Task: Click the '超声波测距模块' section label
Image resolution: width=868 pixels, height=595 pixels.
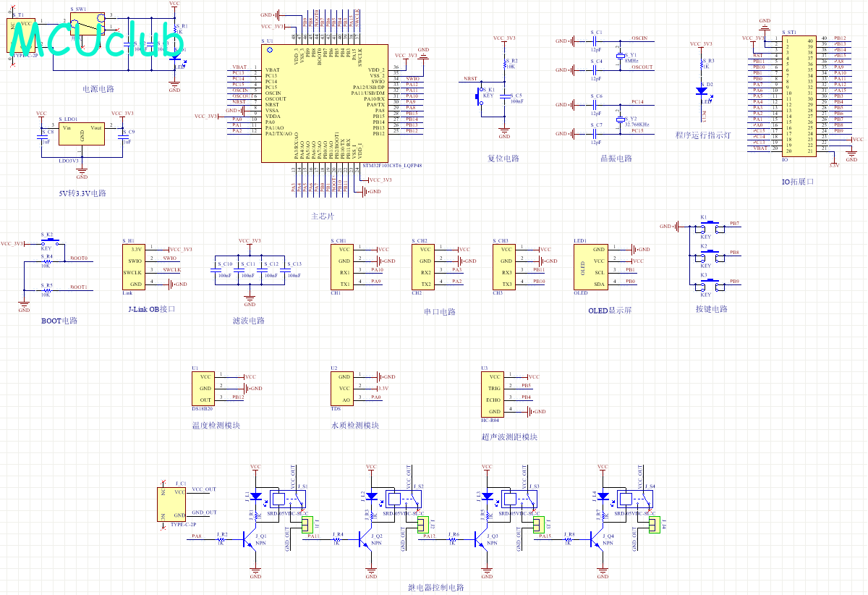Action: pyautogui.click(x=509, y=437)
